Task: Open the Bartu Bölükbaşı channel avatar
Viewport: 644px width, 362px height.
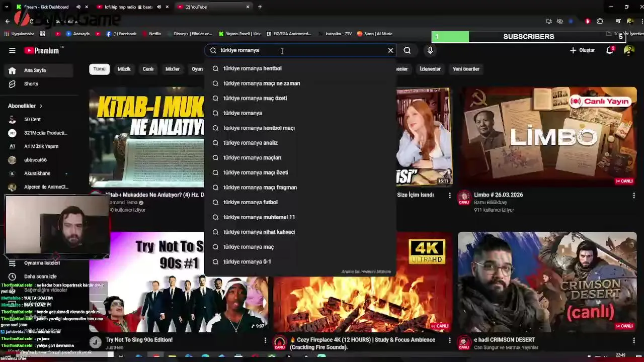Action: (464, 198)
